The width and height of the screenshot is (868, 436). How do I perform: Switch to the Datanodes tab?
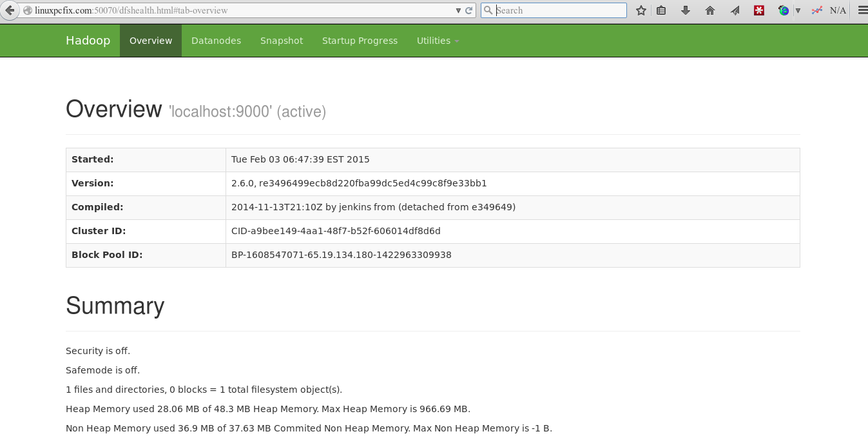coord(216,41)
